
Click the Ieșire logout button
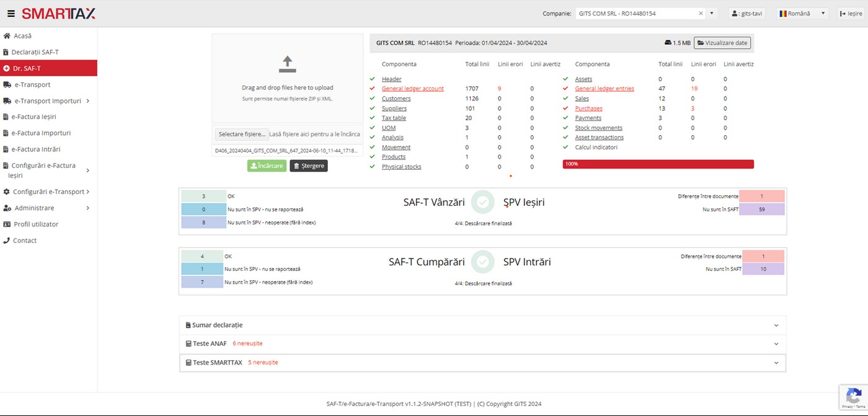click(x=851, y=13)
